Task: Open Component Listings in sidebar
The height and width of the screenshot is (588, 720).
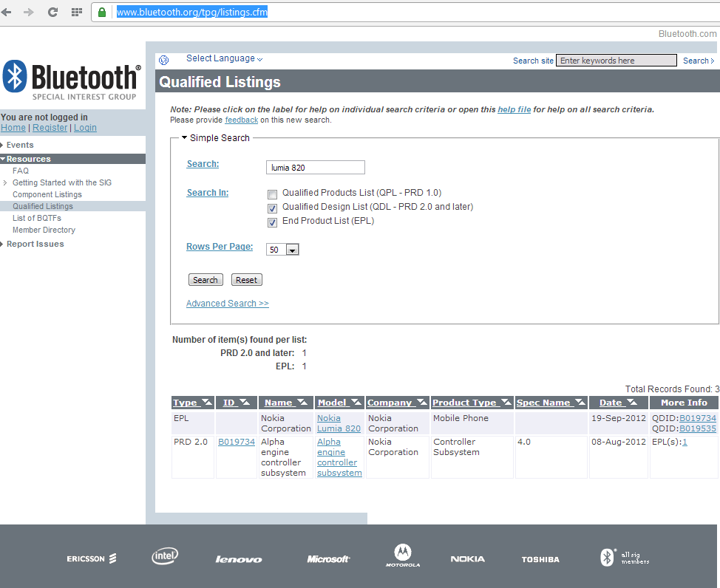Action: [x=47, y=194]
